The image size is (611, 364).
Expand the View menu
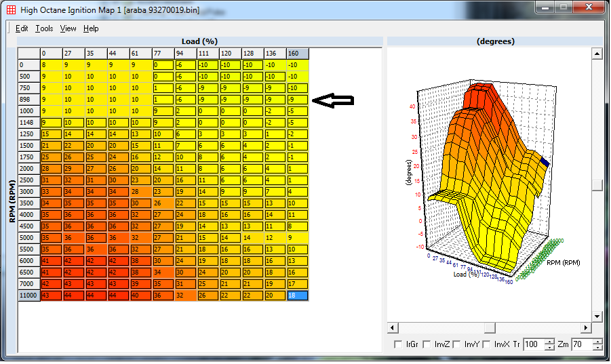pos(68,28)
